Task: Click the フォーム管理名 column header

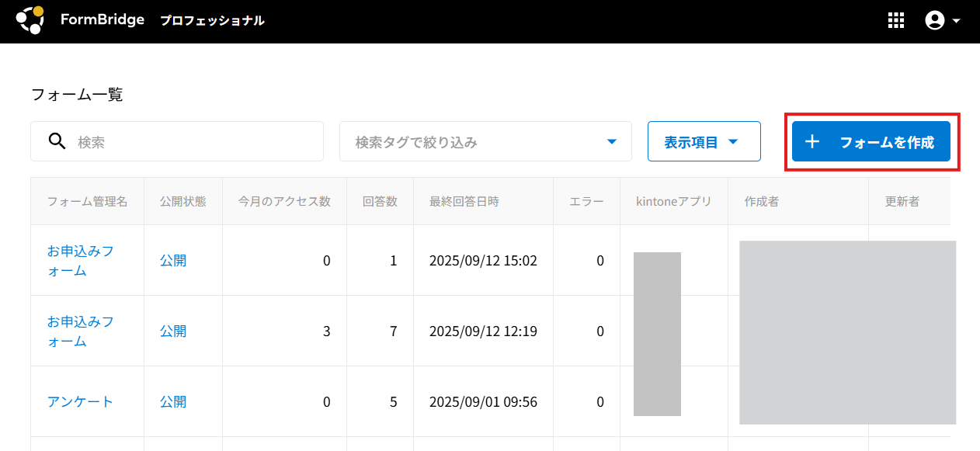Action: tap(87, 201)
